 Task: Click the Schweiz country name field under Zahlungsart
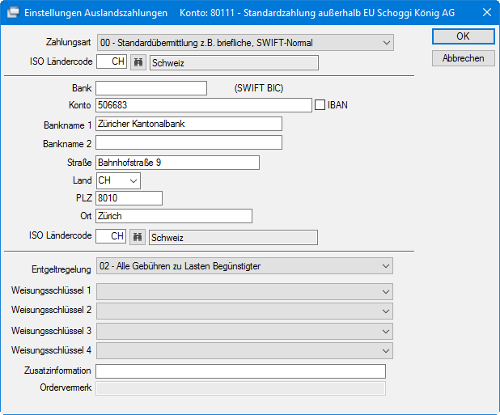click(x=234, y=63)
